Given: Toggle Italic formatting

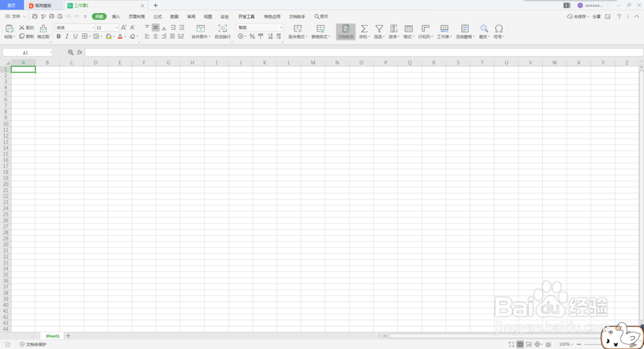Looking at the screenshot, I should coord(67,37).
